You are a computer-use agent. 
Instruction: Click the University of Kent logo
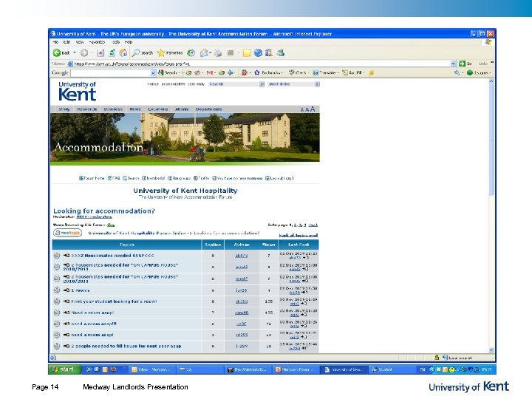77,91
